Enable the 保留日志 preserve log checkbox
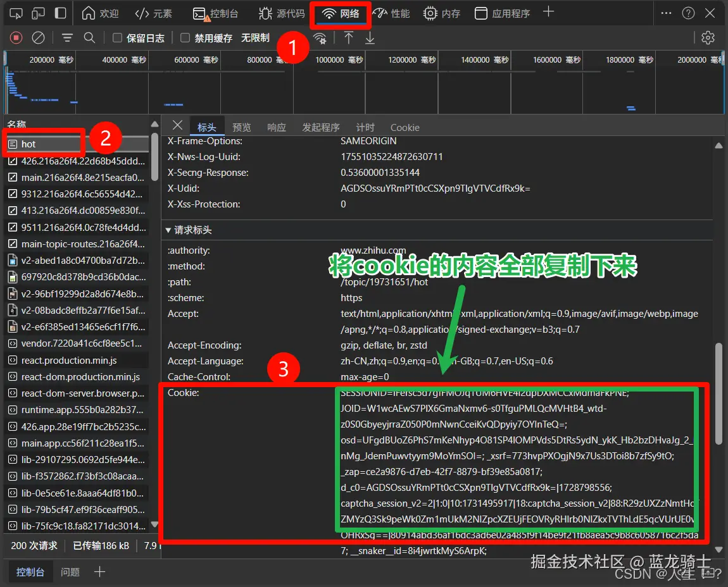The image size is (728, 587). pyautogui.click(x=118, y=37)
